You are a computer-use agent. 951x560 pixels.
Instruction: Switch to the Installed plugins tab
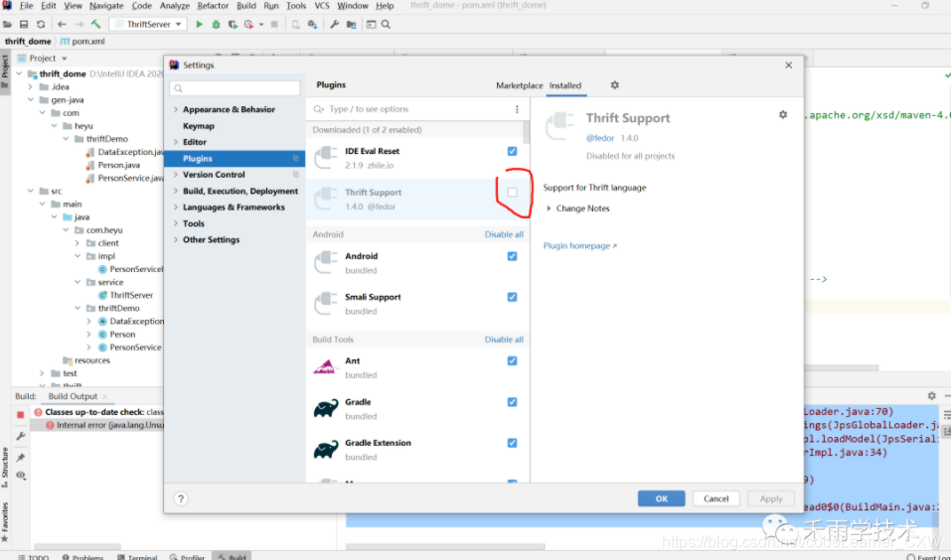click(565, 85)
